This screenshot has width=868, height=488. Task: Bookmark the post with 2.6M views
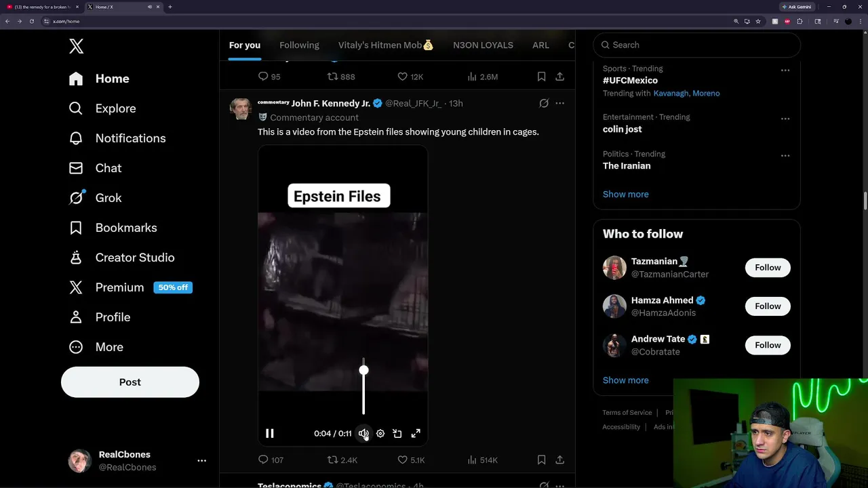pyautogui.click(x=541, y=77)
